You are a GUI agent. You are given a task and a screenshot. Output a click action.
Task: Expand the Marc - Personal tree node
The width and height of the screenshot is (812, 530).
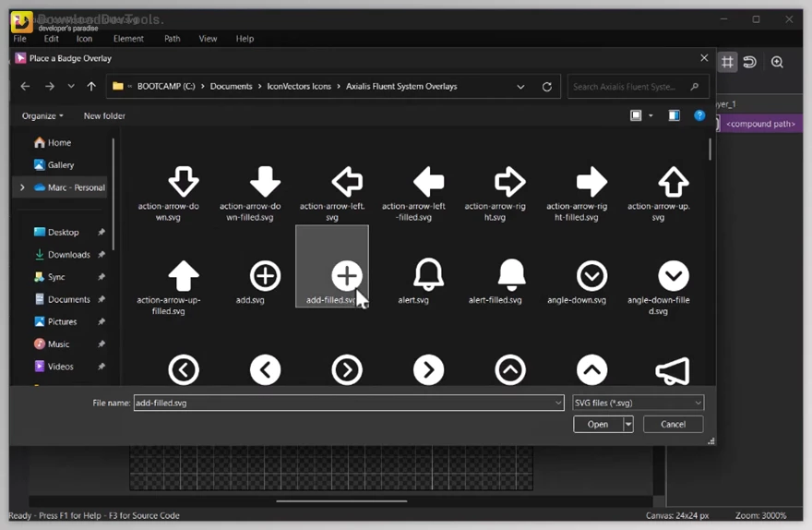(x=22, y=187)
